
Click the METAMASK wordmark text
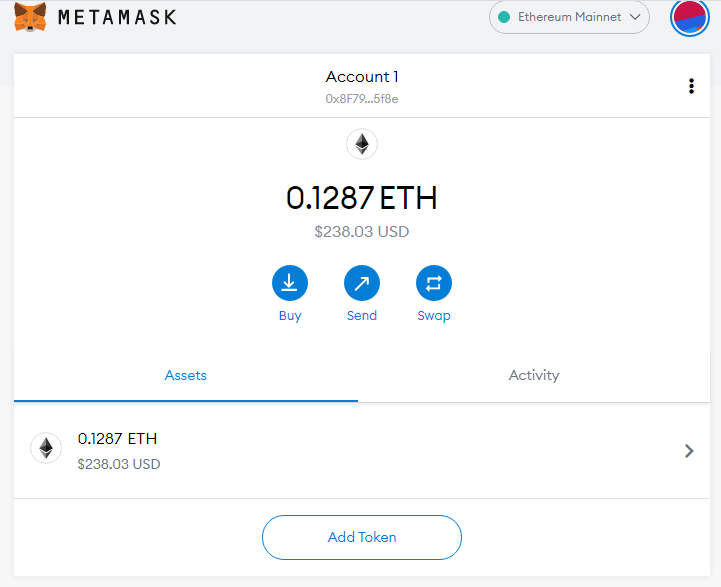coord(117,17)
